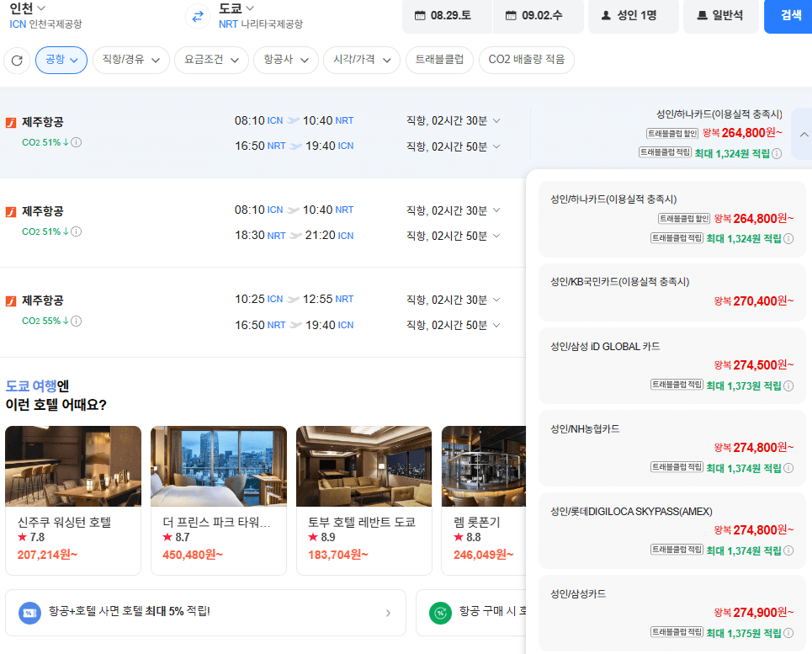This screenshot has height=654, width=812.
Task: Click the 도쿄 여행 heading link
Action: [31, 386]
